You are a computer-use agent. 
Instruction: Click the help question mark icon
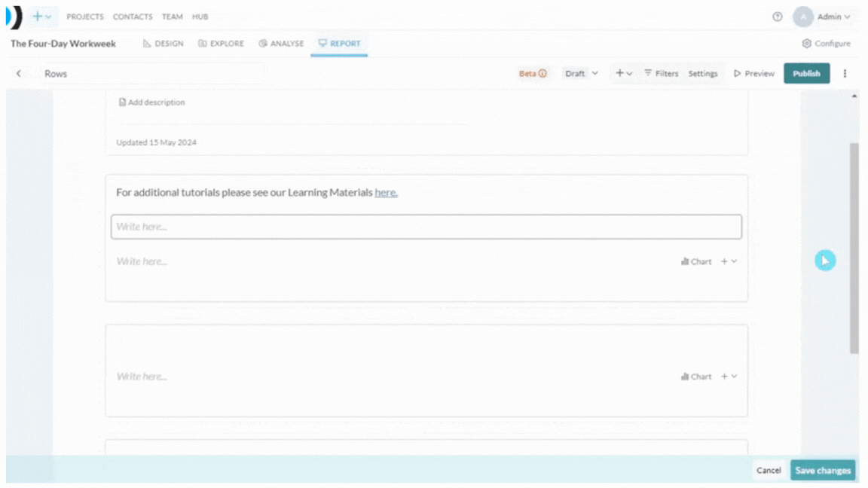tap(778, 17)
